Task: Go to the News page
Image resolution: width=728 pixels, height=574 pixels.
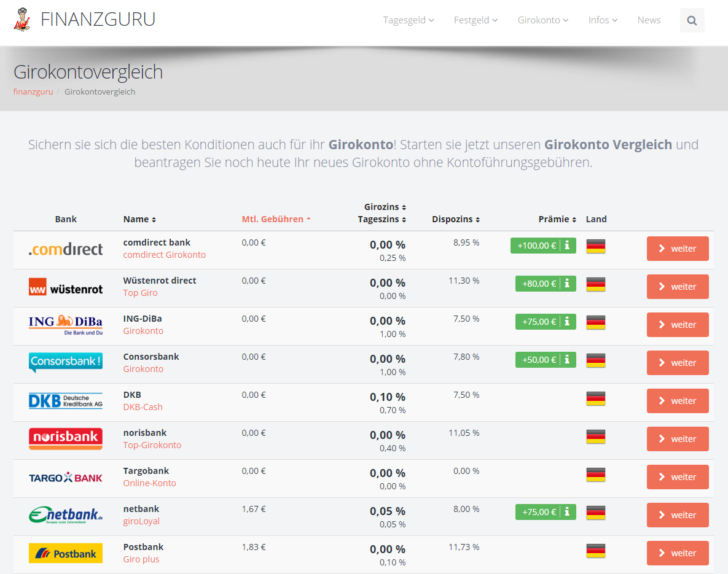Action: 649,20
